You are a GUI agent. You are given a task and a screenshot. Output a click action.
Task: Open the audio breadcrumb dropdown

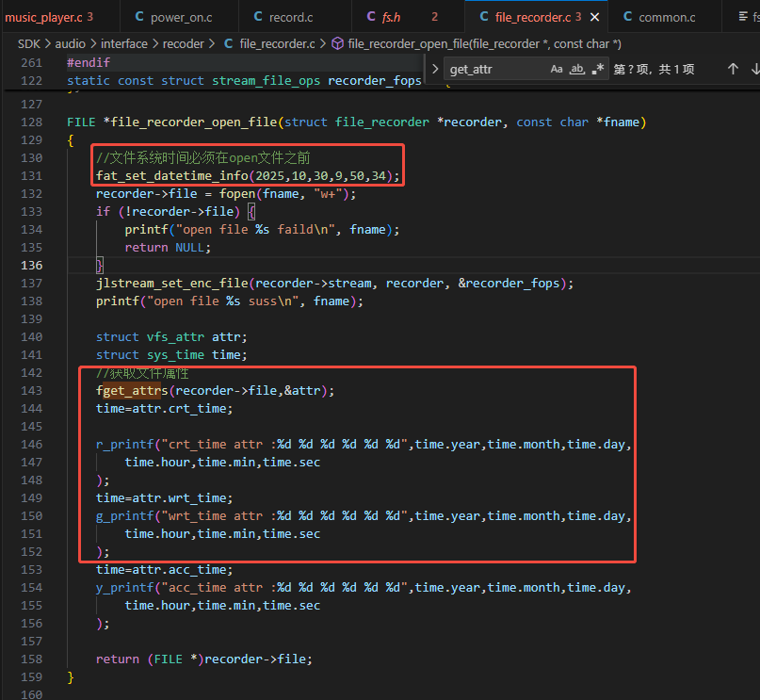71,44
